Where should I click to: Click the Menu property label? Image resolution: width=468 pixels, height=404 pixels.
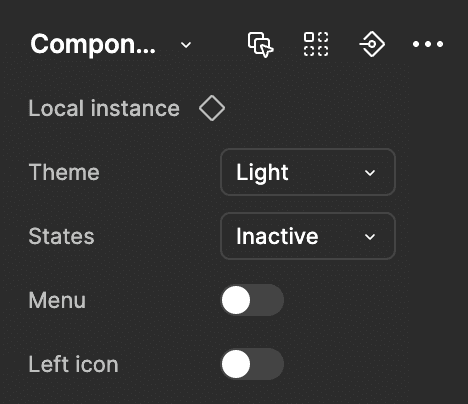57,300
